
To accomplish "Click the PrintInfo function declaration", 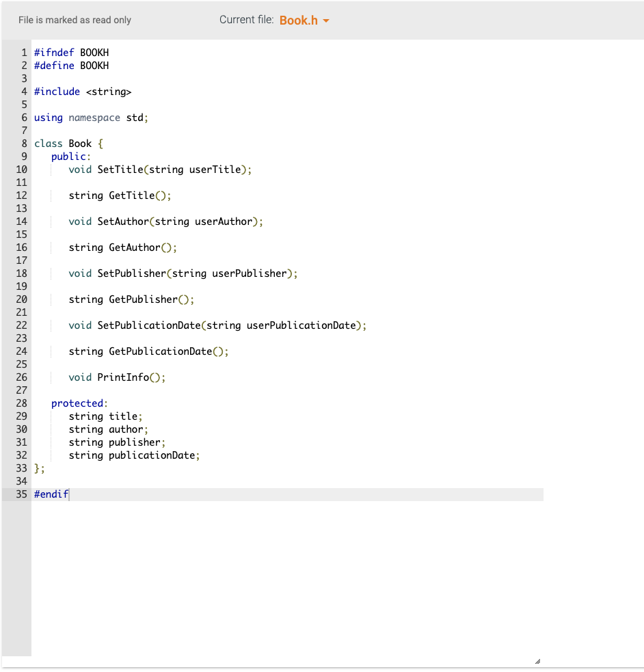I will tap(116, 377).
